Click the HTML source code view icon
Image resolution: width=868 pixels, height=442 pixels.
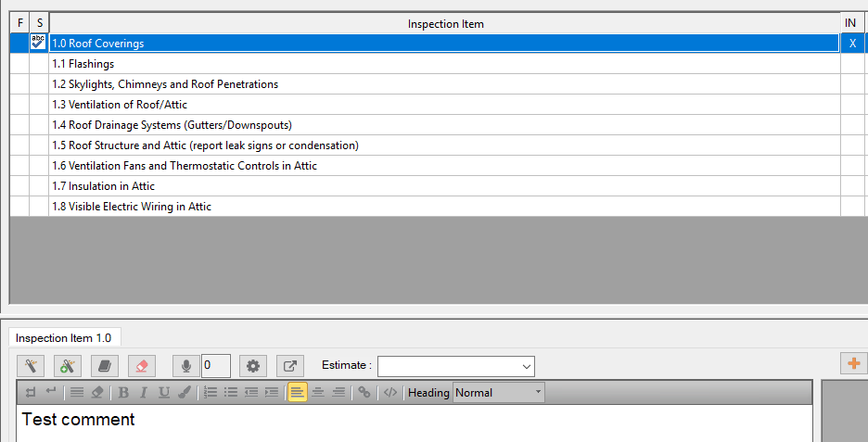pos(390,393)
